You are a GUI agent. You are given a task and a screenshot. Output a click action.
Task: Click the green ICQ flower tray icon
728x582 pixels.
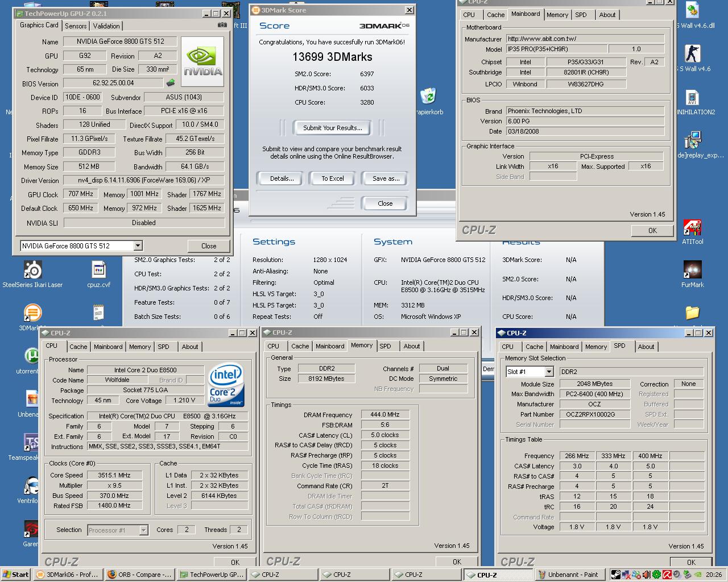click(656, 575)
